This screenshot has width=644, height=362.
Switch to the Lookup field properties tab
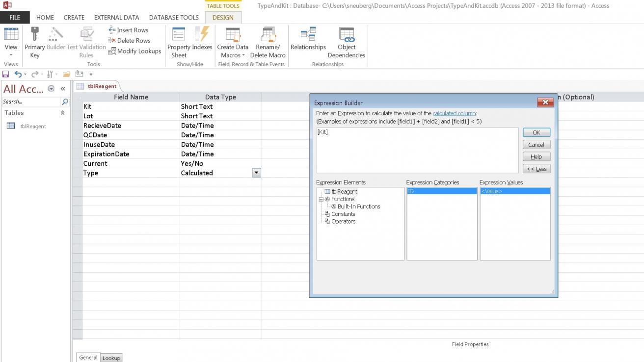[111, 358]
